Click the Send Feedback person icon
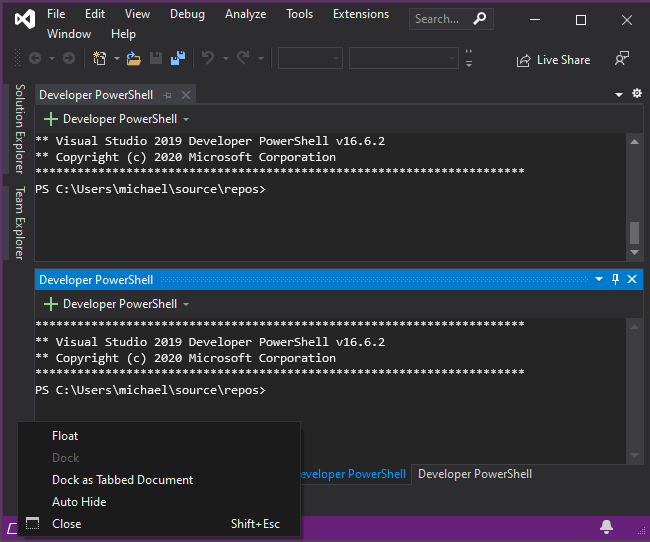Image resolution: width=650 pixels, height=542 pixels. click(x=622, y=58)
